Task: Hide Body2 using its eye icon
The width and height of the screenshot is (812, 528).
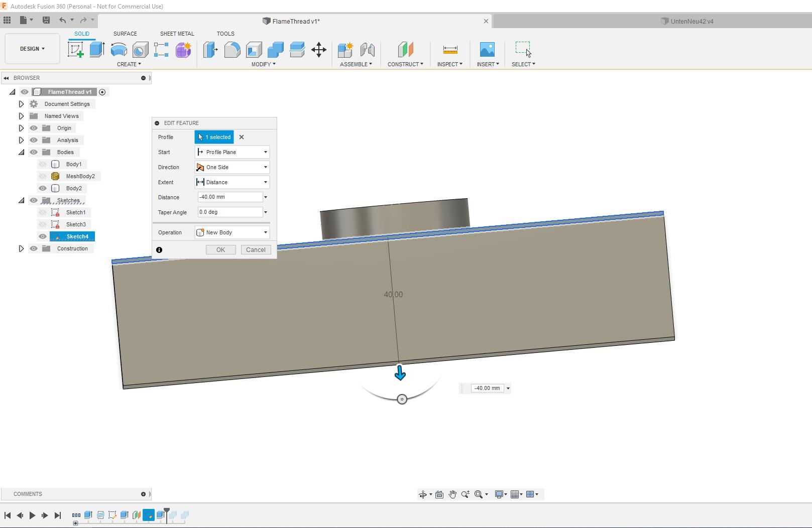Action: (x=43, y=188)
